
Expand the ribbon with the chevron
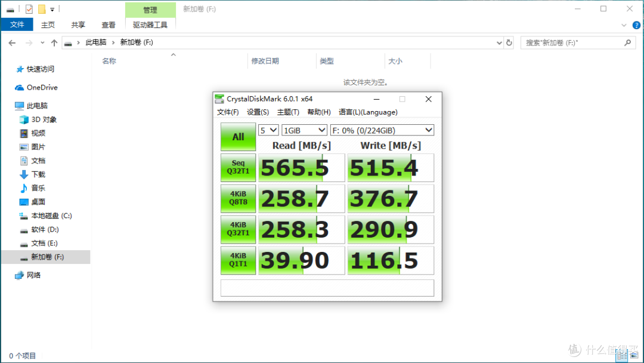coord(624,25)
